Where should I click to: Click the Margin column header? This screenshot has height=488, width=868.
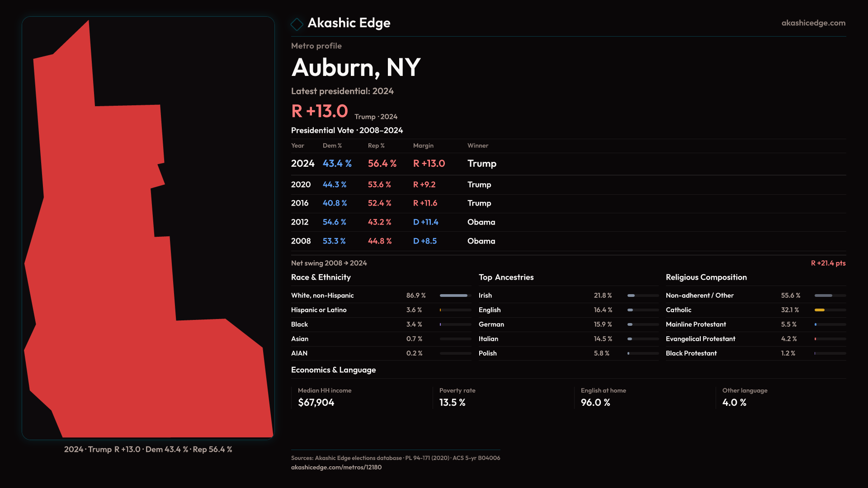pyautogui.click(x=423, y=145)
